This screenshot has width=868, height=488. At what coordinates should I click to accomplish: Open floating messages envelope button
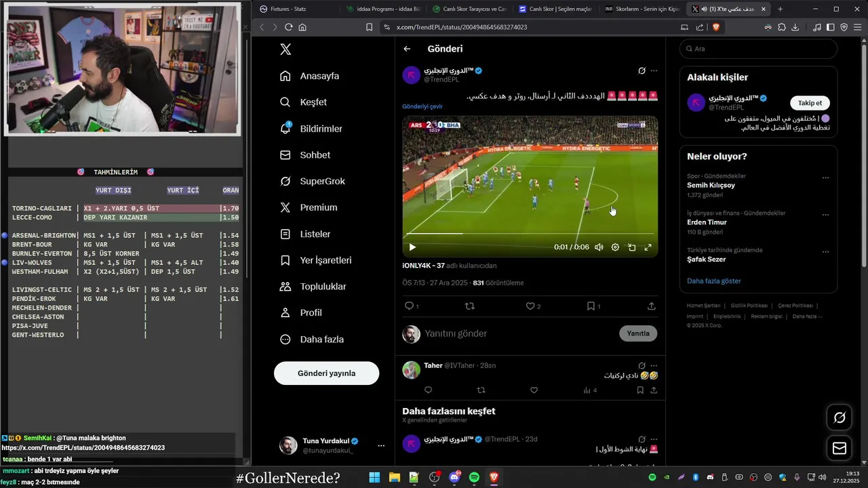click(840, 448)
